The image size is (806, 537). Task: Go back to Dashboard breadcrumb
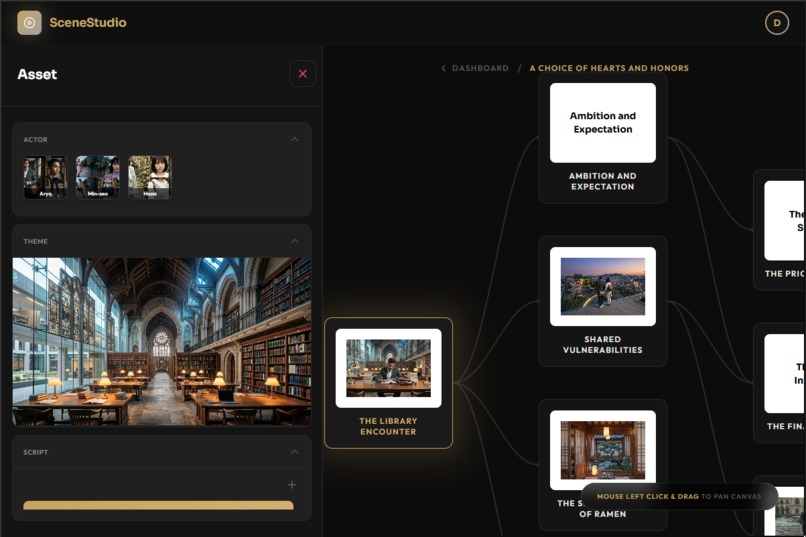(480, 68)
